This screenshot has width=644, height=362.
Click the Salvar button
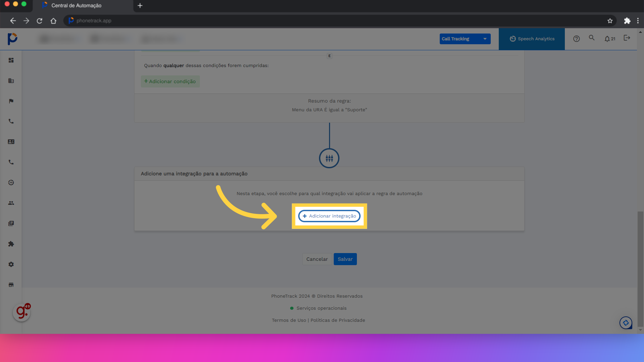[x=345, y=259]
